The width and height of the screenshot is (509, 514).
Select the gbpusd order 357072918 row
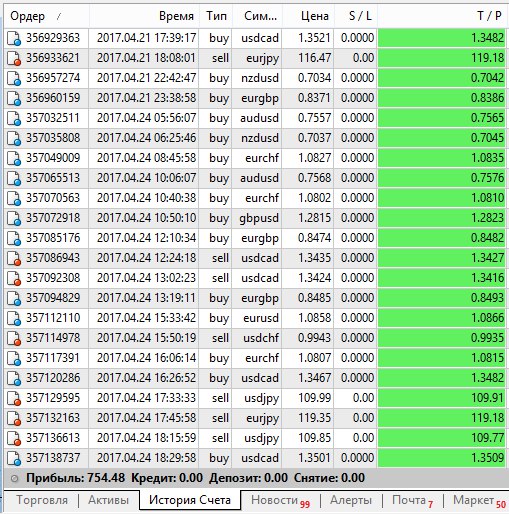(x=255, y=218)
